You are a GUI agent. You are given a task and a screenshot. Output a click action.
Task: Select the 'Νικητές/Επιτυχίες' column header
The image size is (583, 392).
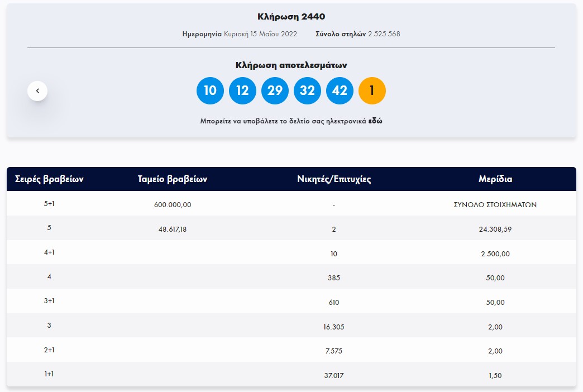334,179
